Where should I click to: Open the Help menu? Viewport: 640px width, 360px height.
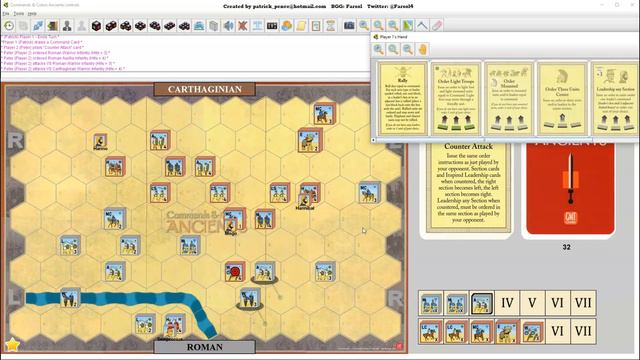pos(32,13)
